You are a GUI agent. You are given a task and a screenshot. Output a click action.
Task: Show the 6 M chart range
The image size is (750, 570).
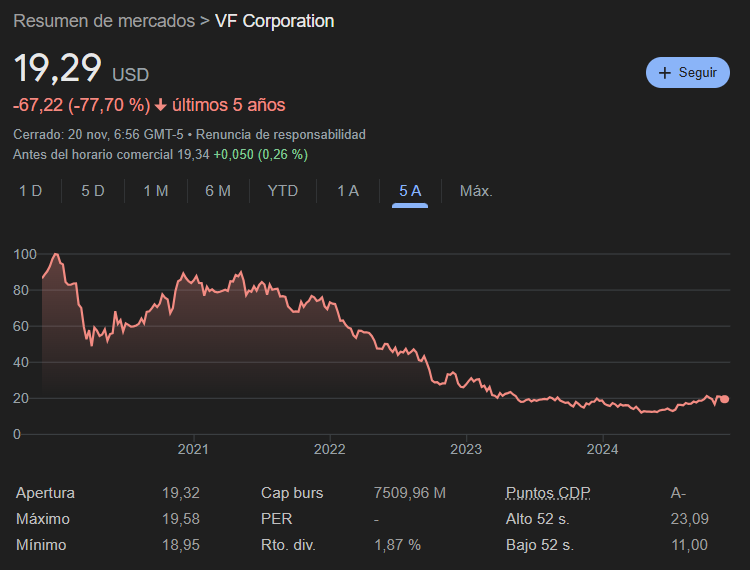218,191
